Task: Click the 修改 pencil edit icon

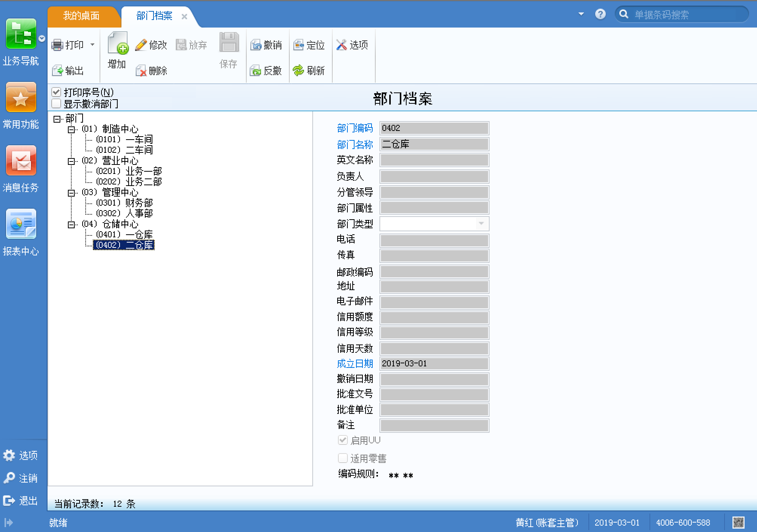Action: [x=141, y=45]
